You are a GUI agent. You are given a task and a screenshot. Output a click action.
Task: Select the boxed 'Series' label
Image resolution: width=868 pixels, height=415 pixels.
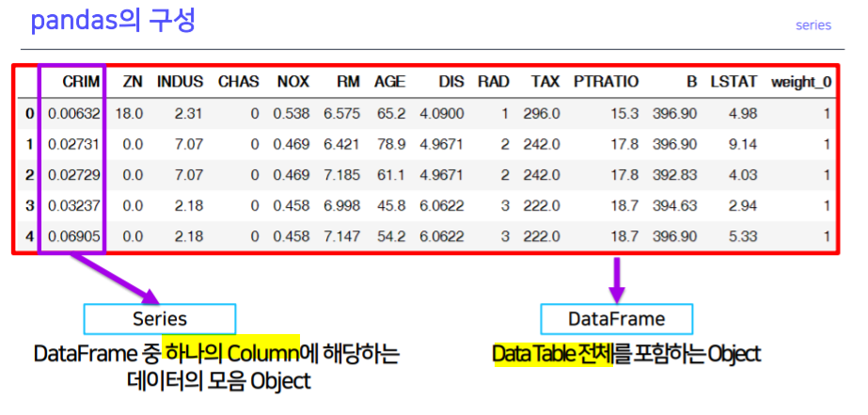[160, 319]
